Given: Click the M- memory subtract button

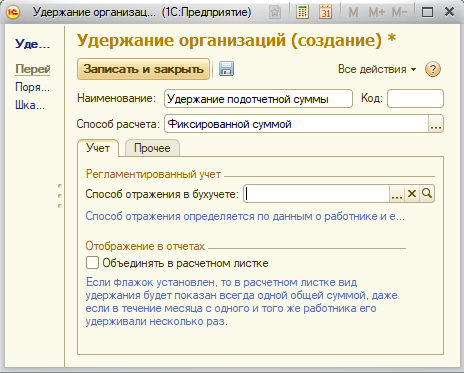Looking at the screenshot, I should click(399, 13).
